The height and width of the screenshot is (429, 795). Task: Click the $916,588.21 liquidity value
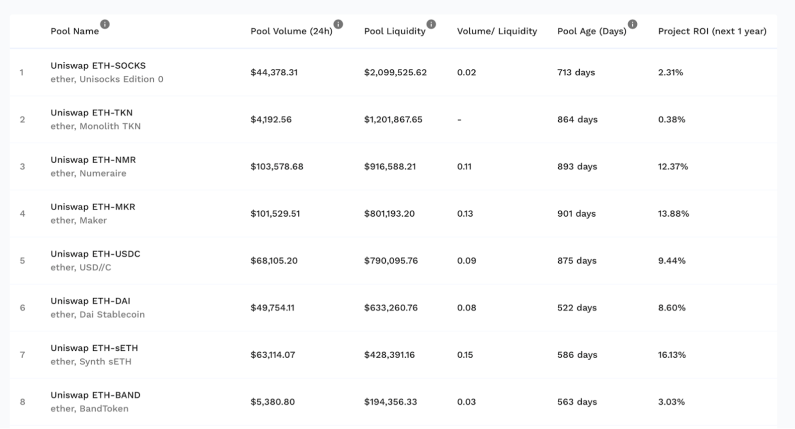click(x=390, y=167)
